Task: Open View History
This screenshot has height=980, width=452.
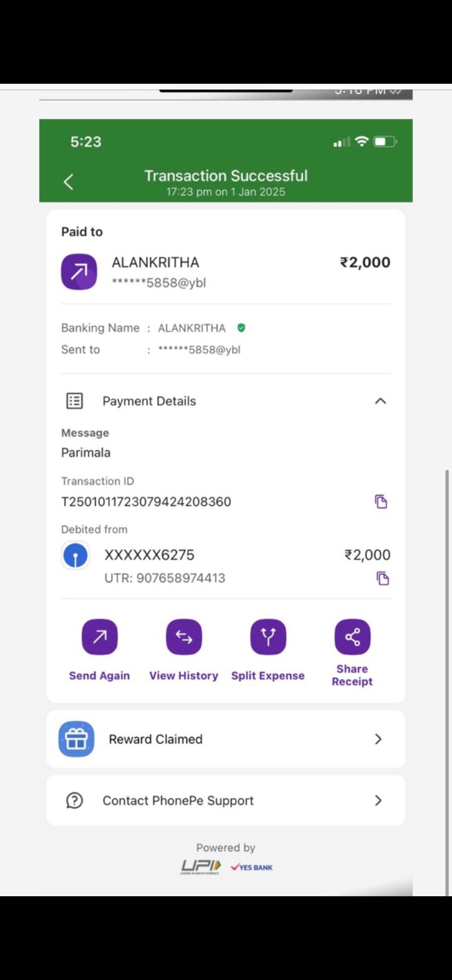Action: click(x=184, y=637)
